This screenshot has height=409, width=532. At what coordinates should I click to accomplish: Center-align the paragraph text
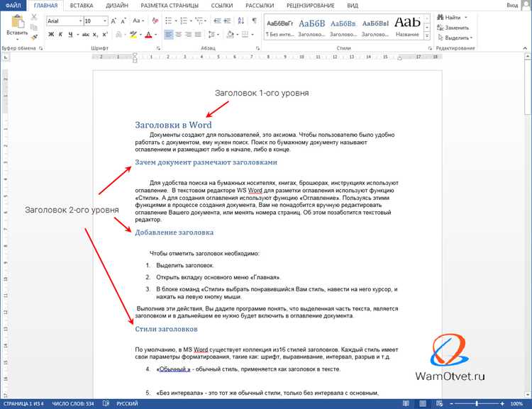(x=179, y=35)
